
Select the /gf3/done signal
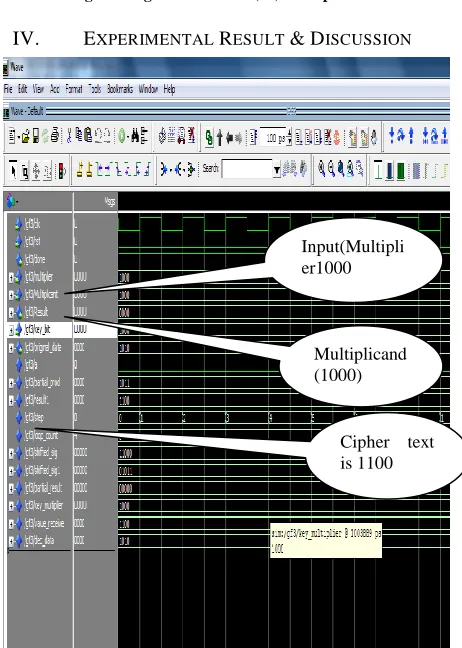click(35, 259)
